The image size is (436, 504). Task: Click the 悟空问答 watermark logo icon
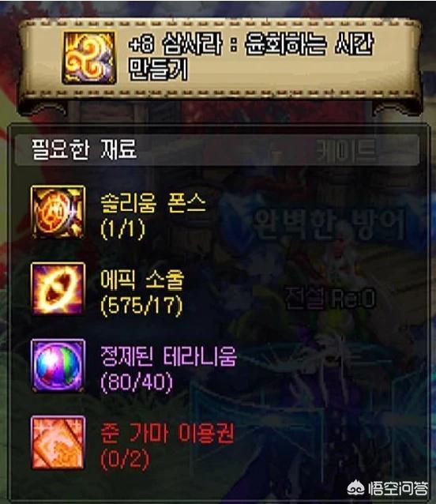(355, 488)
